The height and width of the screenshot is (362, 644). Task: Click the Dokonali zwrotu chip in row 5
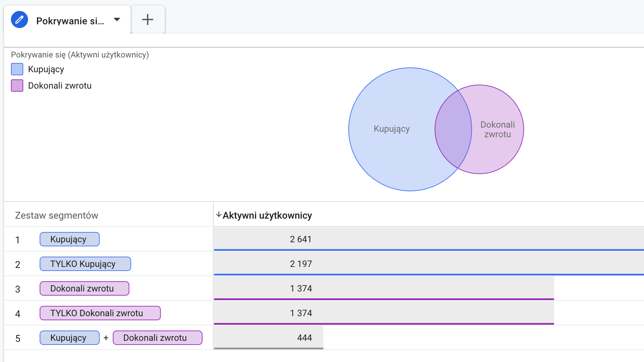157,338
